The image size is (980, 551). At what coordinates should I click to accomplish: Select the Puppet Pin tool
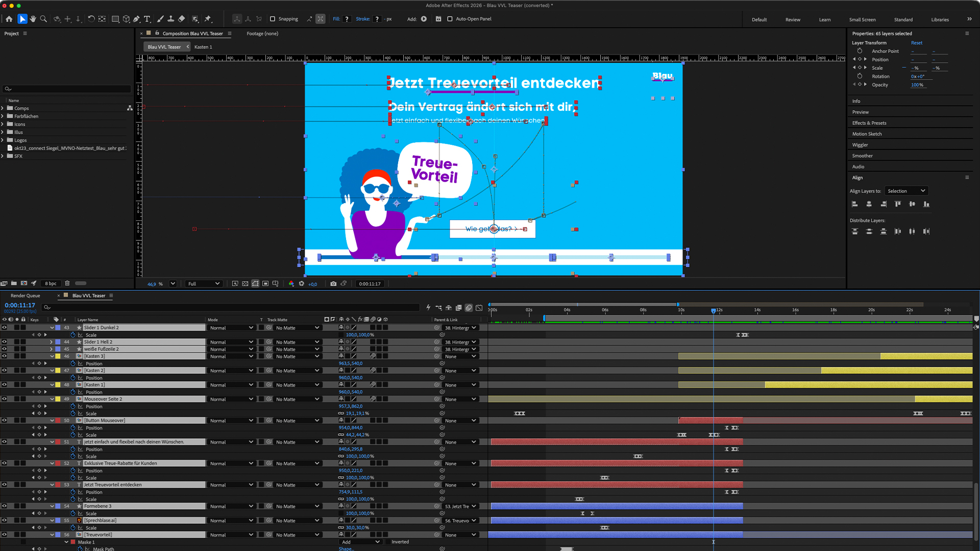(208, 19)
